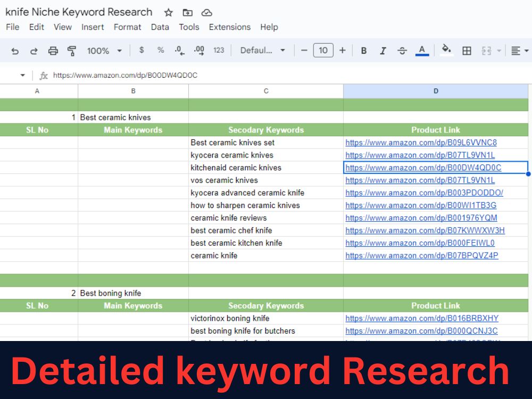This screenshot has width=532, height=399.
Task: Click the Fill color bucket icon
Action: [x=446, y=51]
